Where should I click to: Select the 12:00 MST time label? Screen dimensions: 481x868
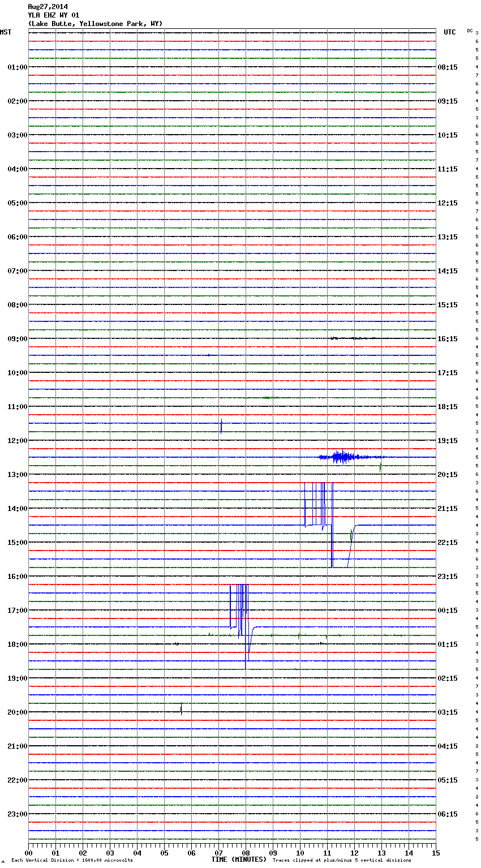18,441
